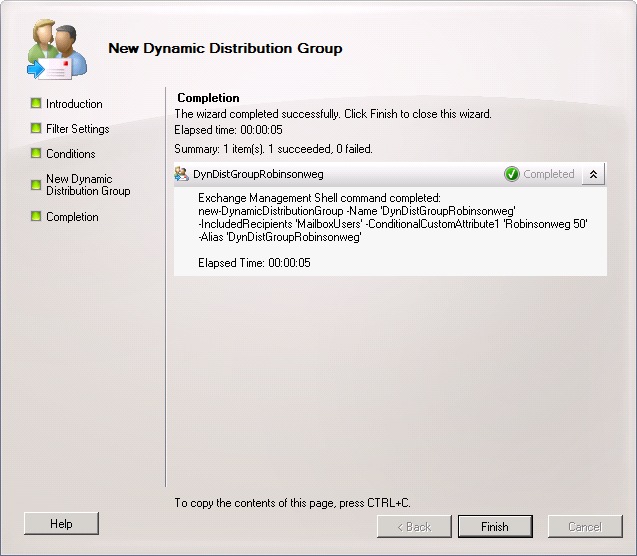Click the green square beside Introduction
The height and width of the screenshot is (556, 637).
36,103
